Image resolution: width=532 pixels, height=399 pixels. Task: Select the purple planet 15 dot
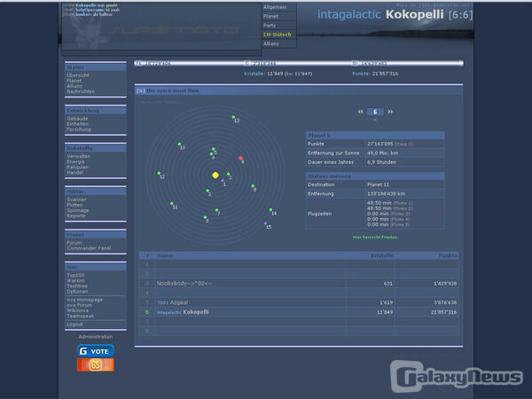click(265, 223)
